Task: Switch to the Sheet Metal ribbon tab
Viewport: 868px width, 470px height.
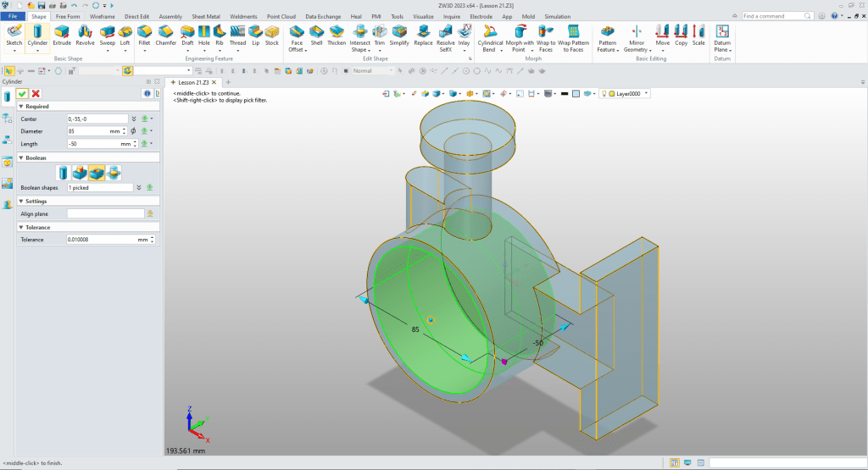Action: (205, 16)
